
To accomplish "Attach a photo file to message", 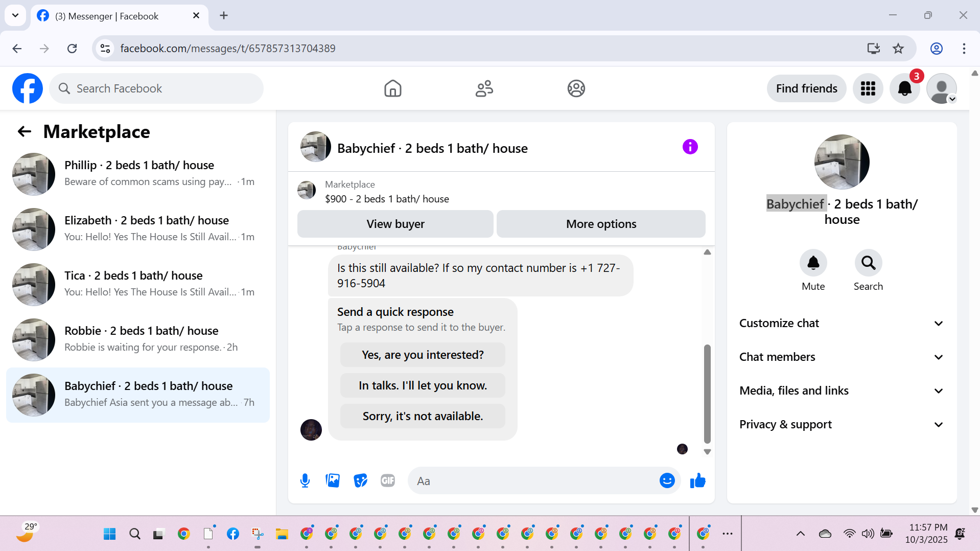I will (333, 480).
